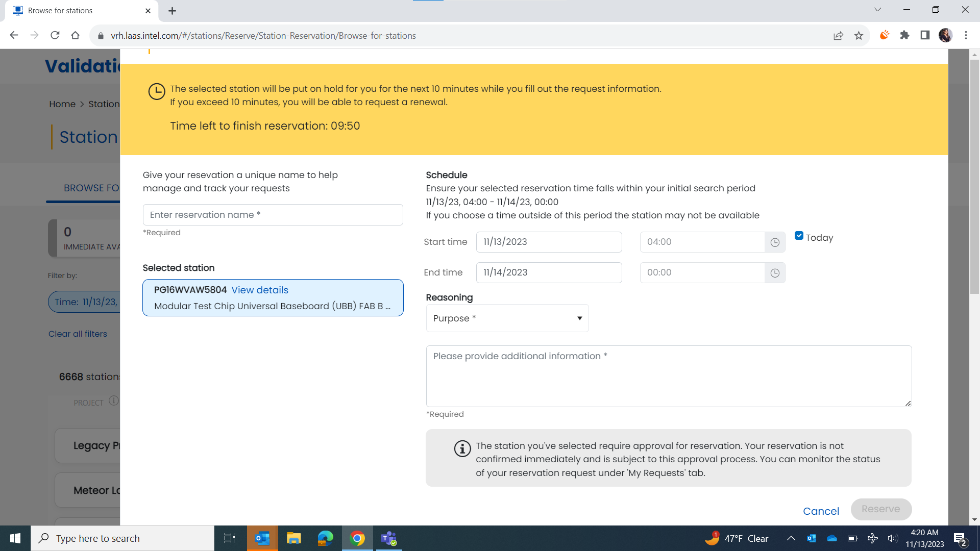Click the reservation name input field
The height and width of the screenshot is (551, 980).
coord(273,215)
